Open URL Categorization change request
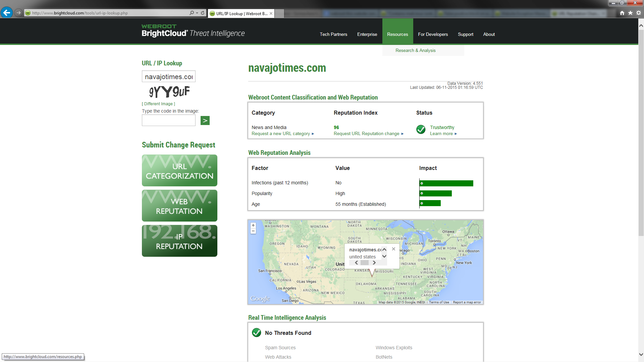The width and height of the screenshot is (644, 362). click(179, 170)
